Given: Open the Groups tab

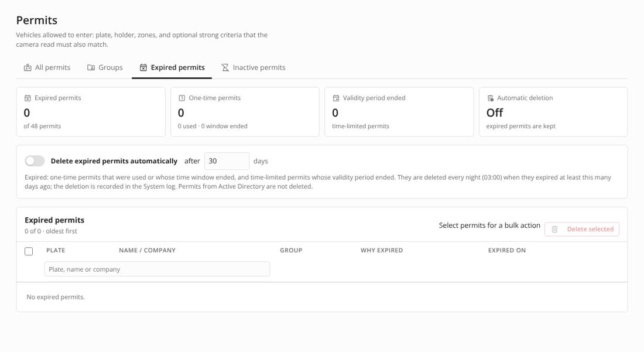Looking at the screenshot, I should click(x=105, y=67).
